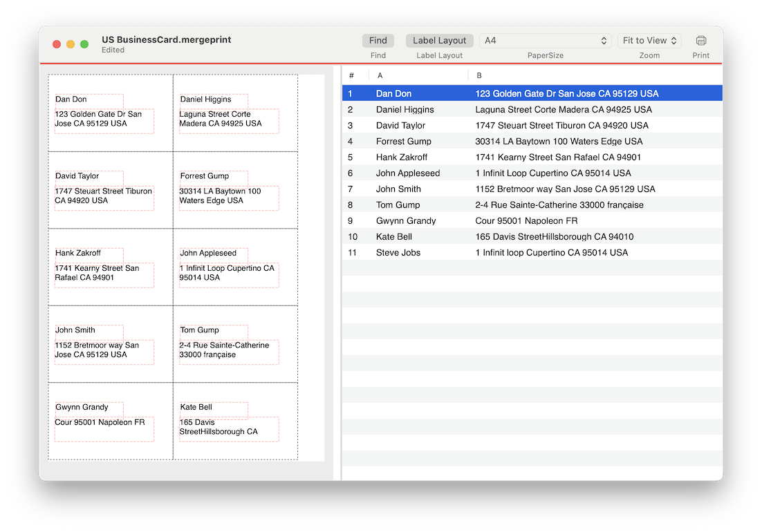Select row 6 John Appleseed
Screen dimensions: 762x532
pyautogui.click(x=408, y=173)
